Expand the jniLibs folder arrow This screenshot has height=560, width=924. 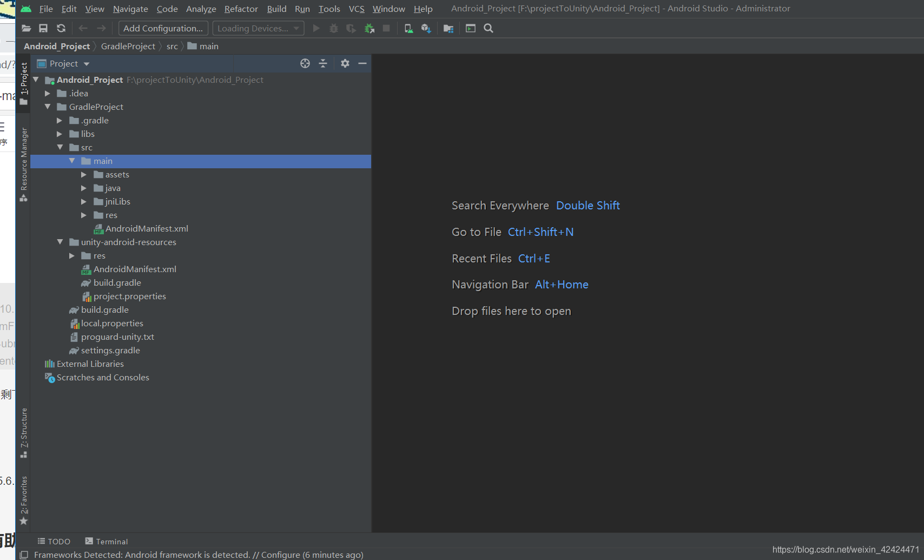click(x=84, y=201)
